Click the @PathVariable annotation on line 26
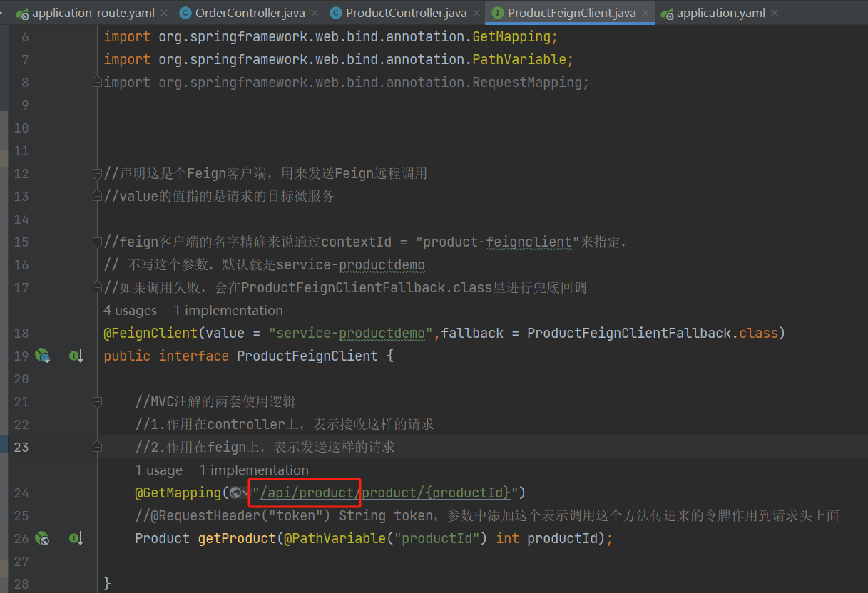Image resolution: width=868 pixels, height=593 pixels. point(335,538)
